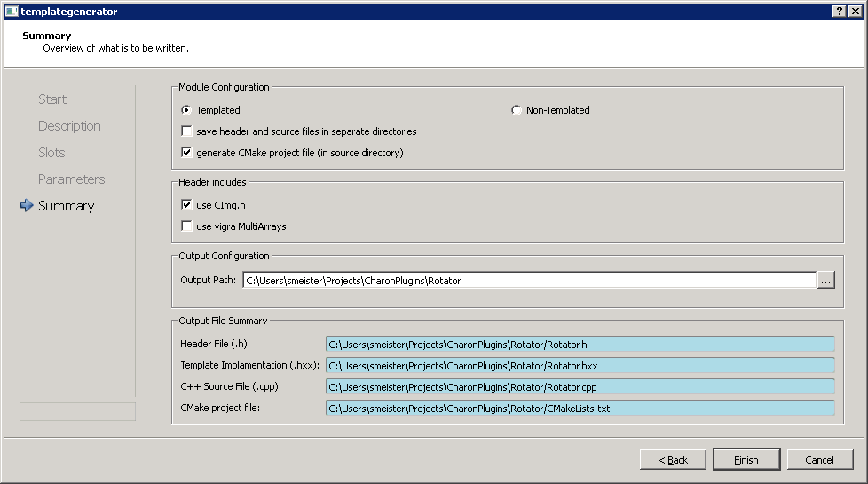Viewport: 868px width, 484px height.
Task: Click the Slots step in the sidebar
Action: 51,152
